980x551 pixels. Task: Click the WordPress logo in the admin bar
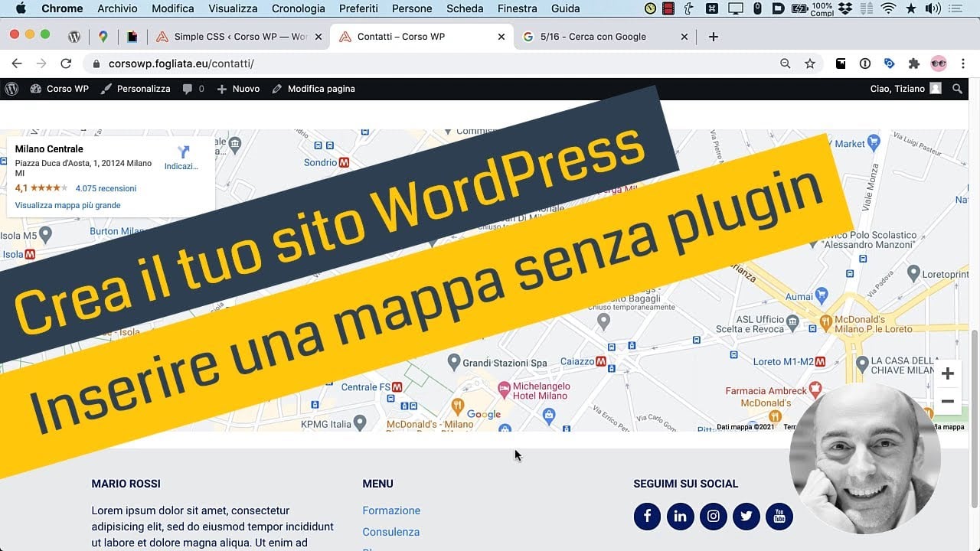click(x=11, y=89)
